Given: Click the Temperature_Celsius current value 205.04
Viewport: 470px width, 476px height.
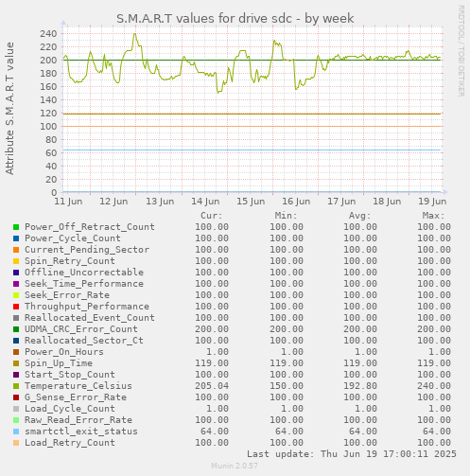Looking at the screenshot, I should [212, 386].
